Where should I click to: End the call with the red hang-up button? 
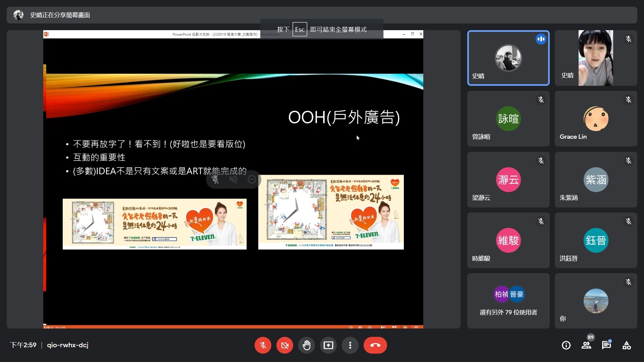pos(375,345)
